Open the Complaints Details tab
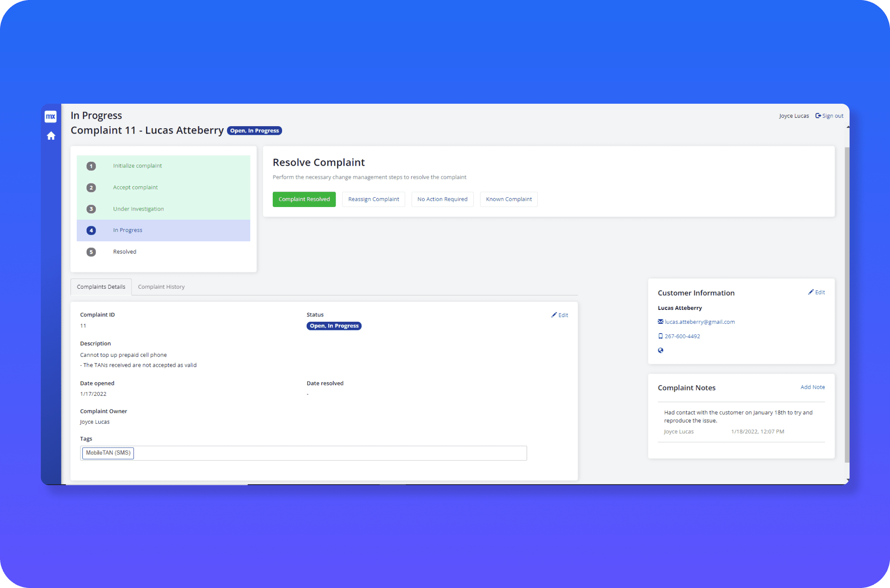Viewport: 890px width, 588px height. 101,287
